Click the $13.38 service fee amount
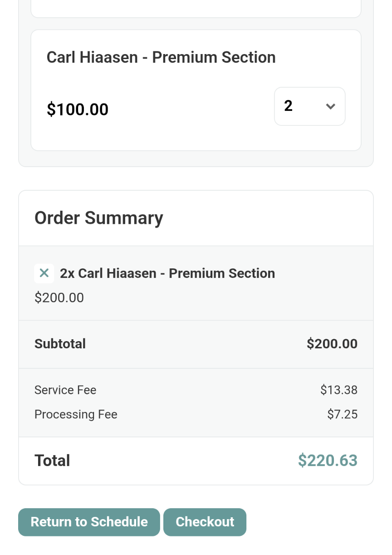Screen dimensions: 392x555 [x=338, y=390]
